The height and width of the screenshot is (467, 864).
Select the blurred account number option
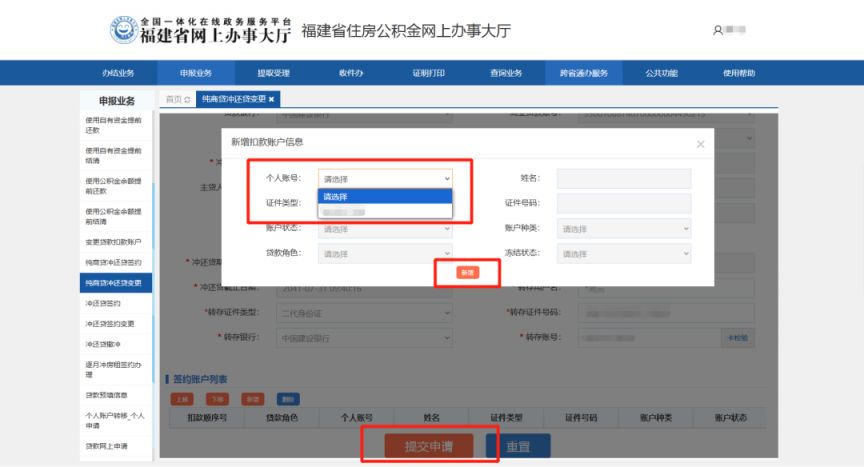point(385,211)
